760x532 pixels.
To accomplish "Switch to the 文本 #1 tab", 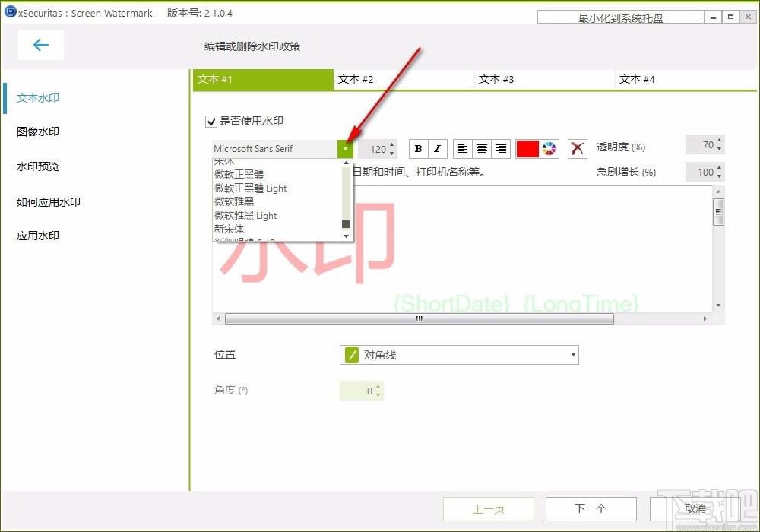I will click(263, 80).
